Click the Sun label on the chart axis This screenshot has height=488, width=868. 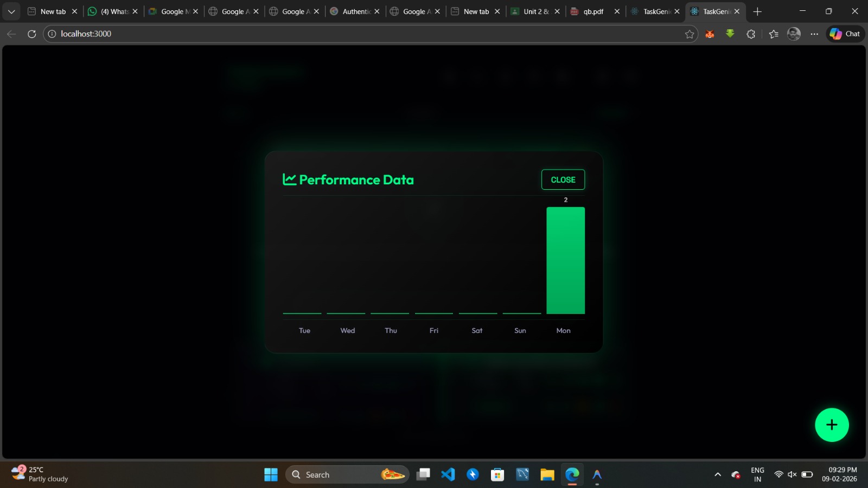click(520, 330)
